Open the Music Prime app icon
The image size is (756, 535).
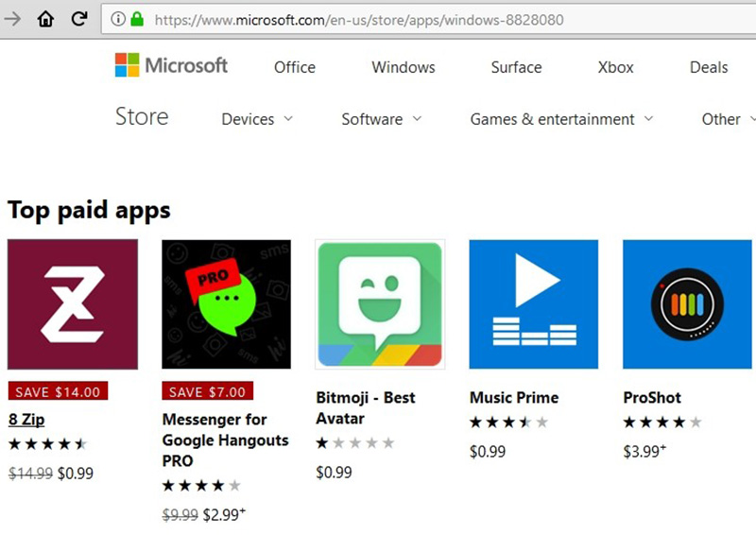[x=534, y=304]
